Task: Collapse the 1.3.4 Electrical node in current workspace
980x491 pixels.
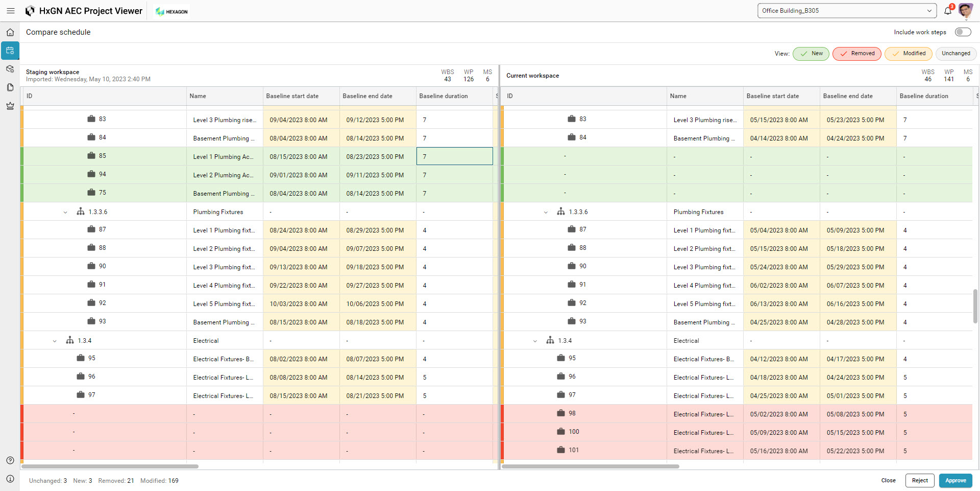Action: click(x=535, y=341)
